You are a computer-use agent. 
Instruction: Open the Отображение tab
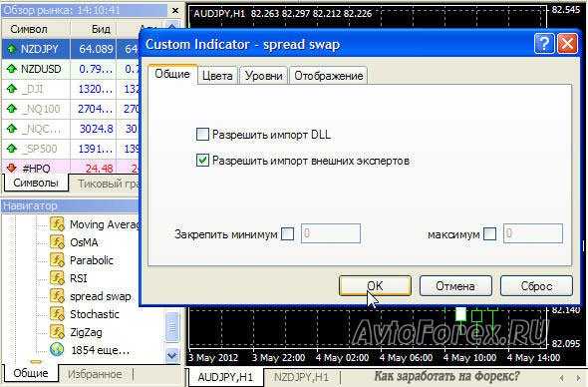pyautogui.click(x=329, y=76)
